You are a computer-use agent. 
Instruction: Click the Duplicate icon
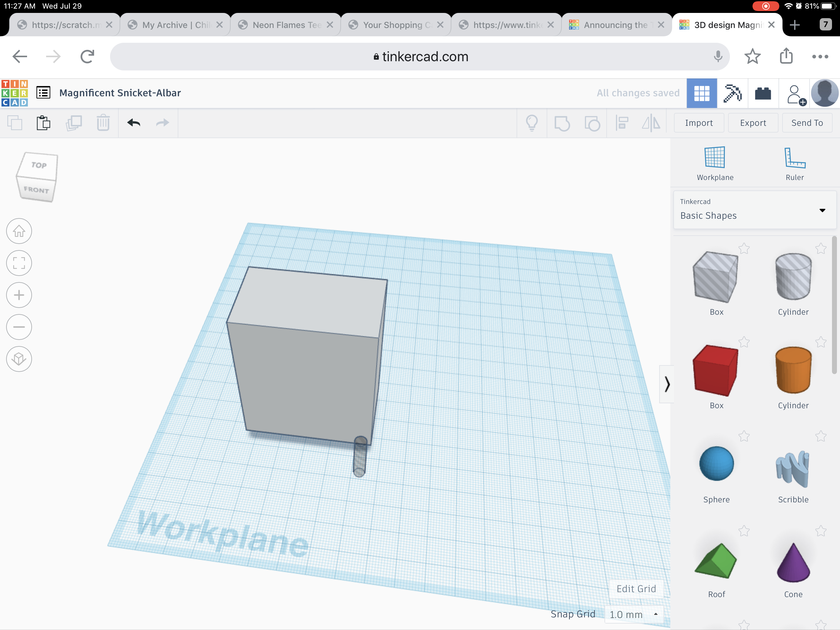tap(74, 123)
